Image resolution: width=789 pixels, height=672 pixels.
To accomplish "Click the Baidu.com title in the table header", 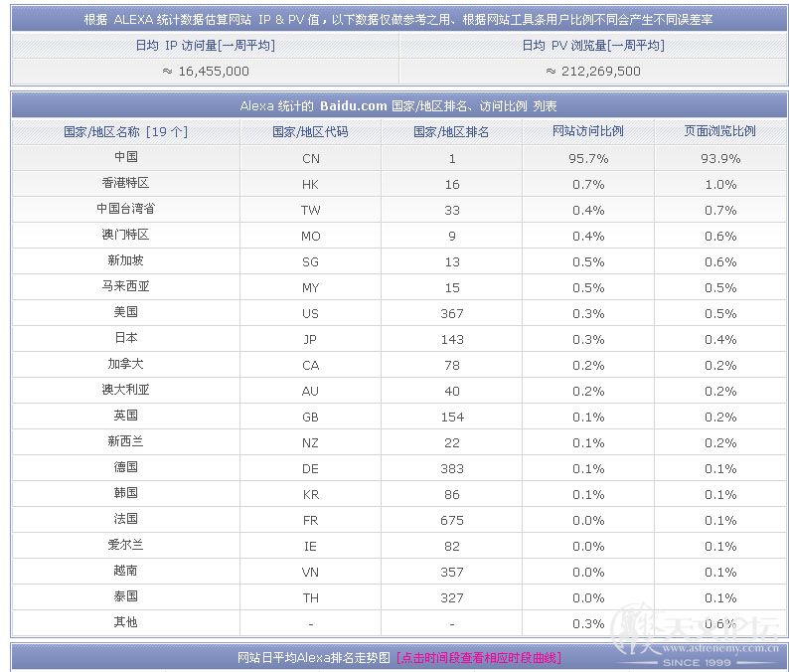I will (x=353, y=106).
